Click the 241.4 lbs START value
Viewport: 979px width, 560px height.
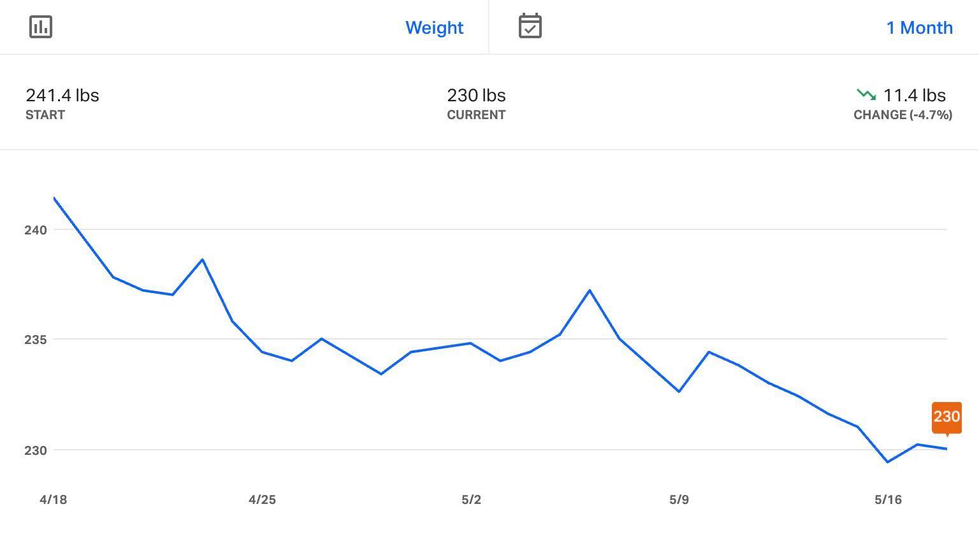[x=62, y=95]
